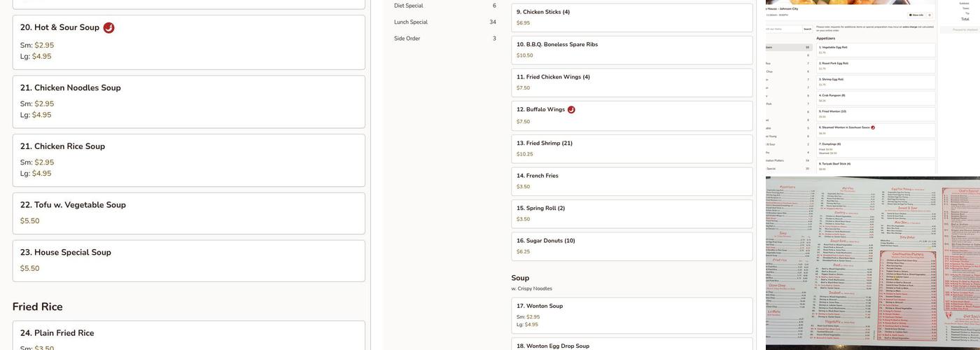Select the Chicken Noodles Soup item
Viewport: 980px width, 350px height.
click(x=188, y=101)
